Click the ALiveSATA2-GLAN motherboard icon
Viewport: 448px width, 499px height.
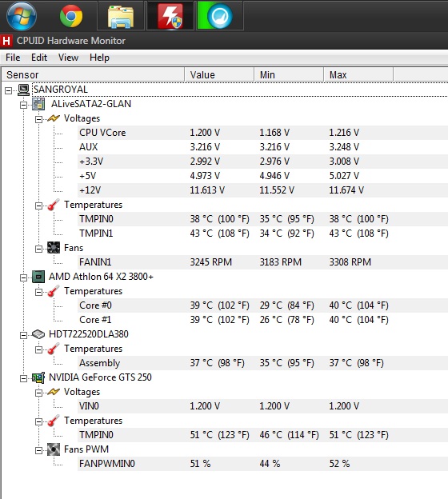point(38,104)
